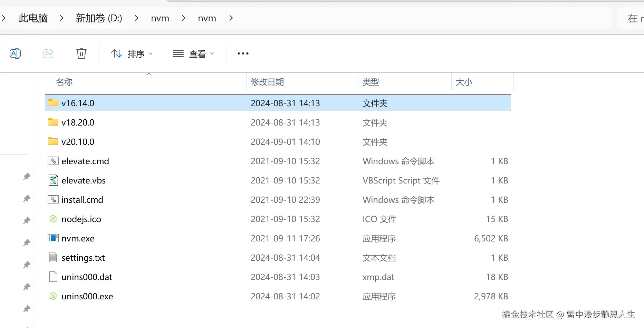Open the View (查看) dropdown
The image size is (644, 328).
[193, 54]
